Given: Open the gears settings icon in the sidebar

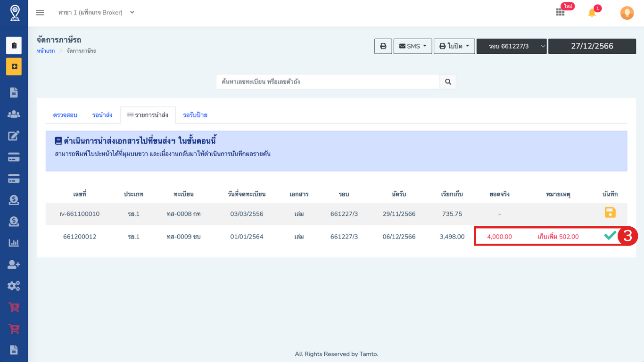Looking at the screenshot, I should click(14, 286).
